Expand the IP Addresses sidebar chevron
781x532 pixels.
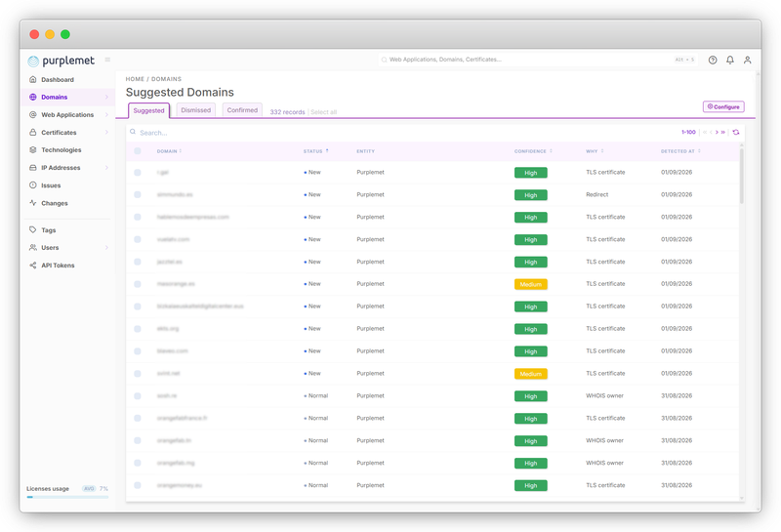click(106, 168)
